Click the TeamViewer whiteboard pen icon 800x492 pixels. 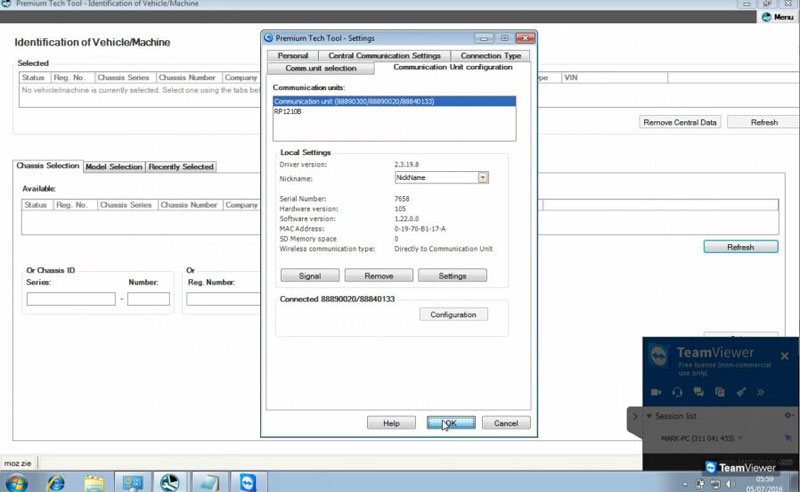(x=741, y=392)
